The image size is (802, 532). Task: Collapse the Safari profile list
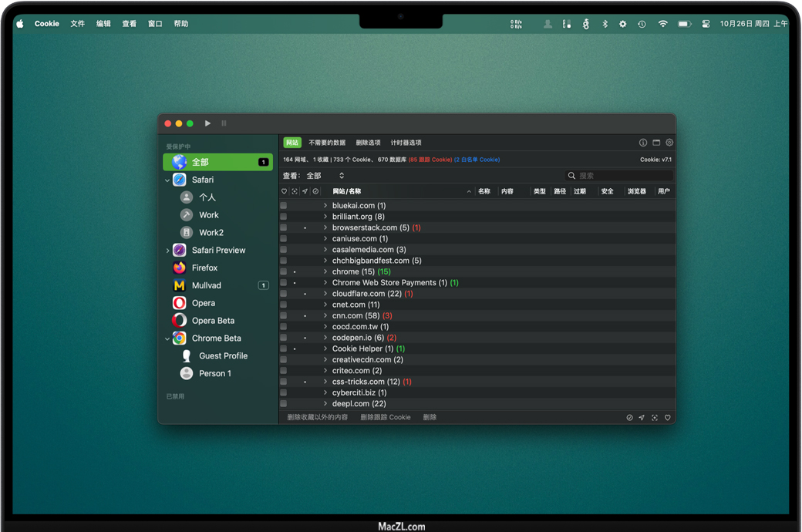click(167, 180)
